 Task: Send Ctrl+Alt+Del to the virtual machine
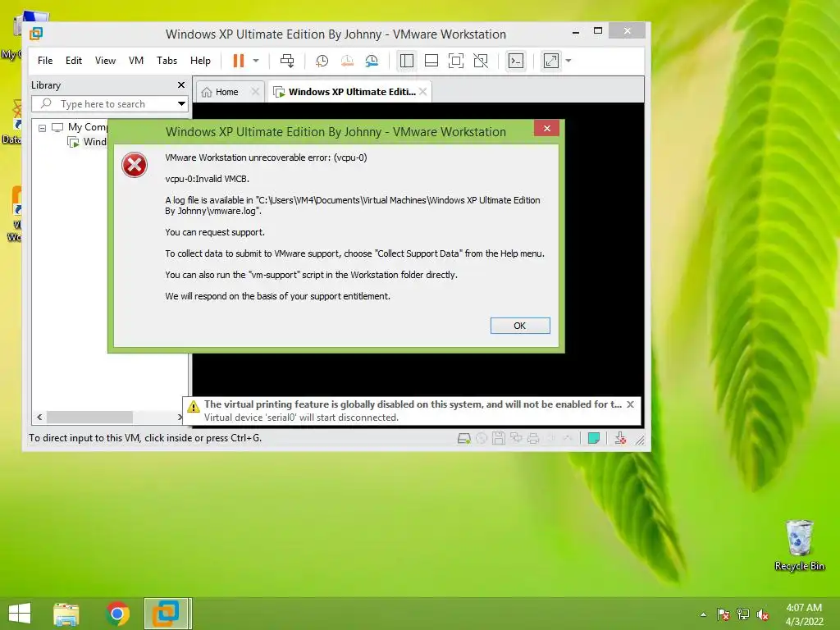[x=287, y=61]
